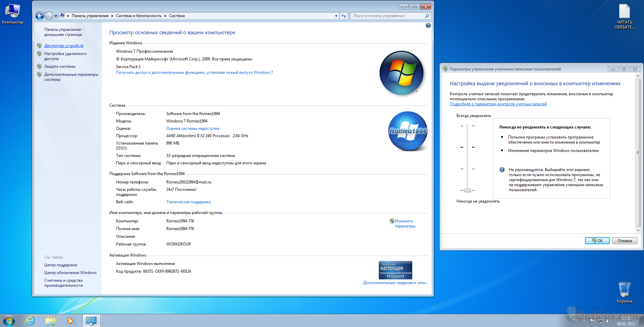Click the Получить доступ к дополнительным функциям link
This screenshot has height=327, width=644.
click(x=195, y=72)
